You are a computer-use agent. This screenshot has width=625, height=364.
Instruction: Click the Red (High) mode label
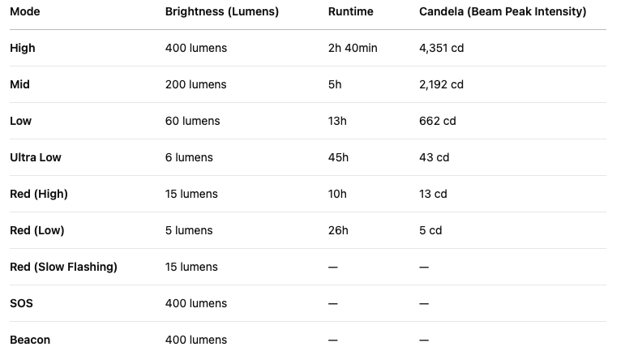coord(39,194)
